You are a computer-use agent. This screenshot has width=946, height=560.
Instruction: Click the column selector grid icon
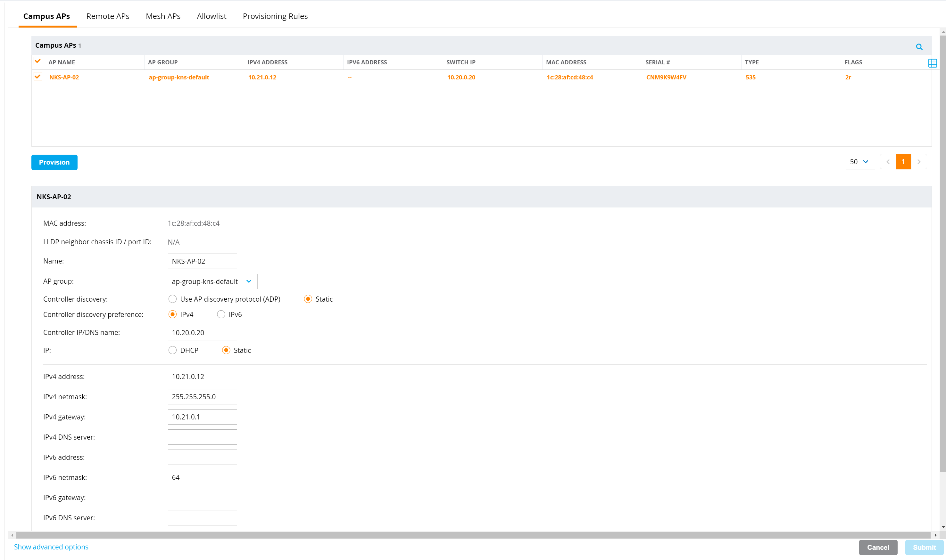pos(933,63)
